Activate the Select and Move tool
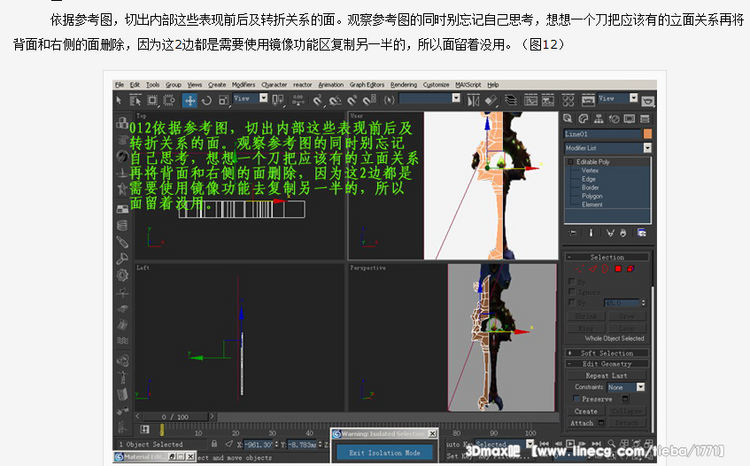The image size is (750, 466). 190,100
